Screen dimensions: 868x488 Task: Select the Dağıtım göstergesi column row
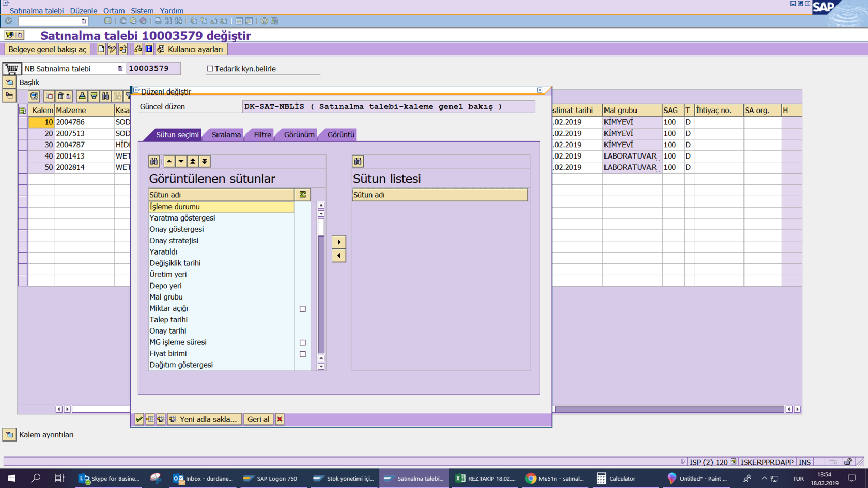pyautogui.click(x=221, y=365)
